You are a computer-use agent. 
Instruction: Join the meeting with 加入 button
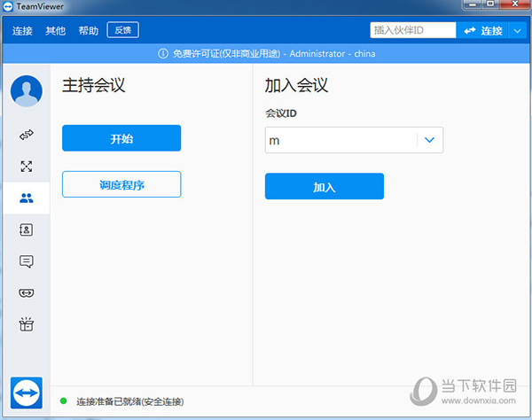pos(325,186)
